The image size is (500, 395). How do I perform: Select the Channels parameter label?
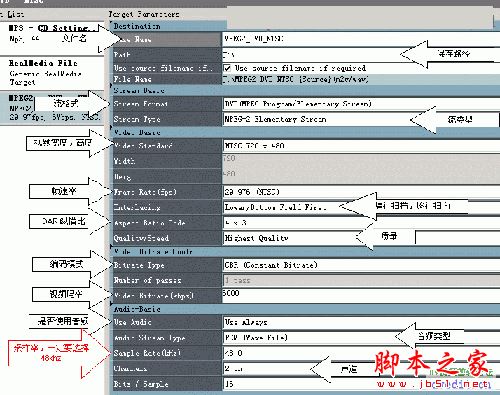(x=167, y=368)
